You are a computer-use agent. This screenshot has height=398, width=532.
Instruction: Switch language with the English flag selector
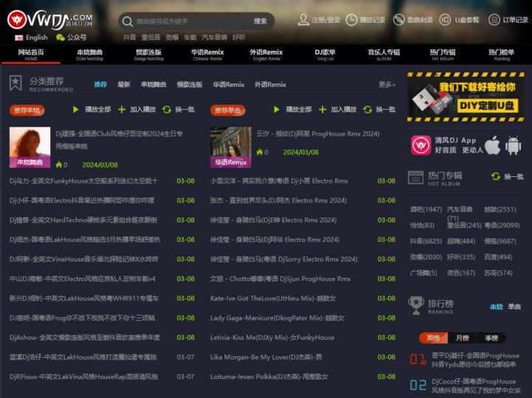(31, 38)
